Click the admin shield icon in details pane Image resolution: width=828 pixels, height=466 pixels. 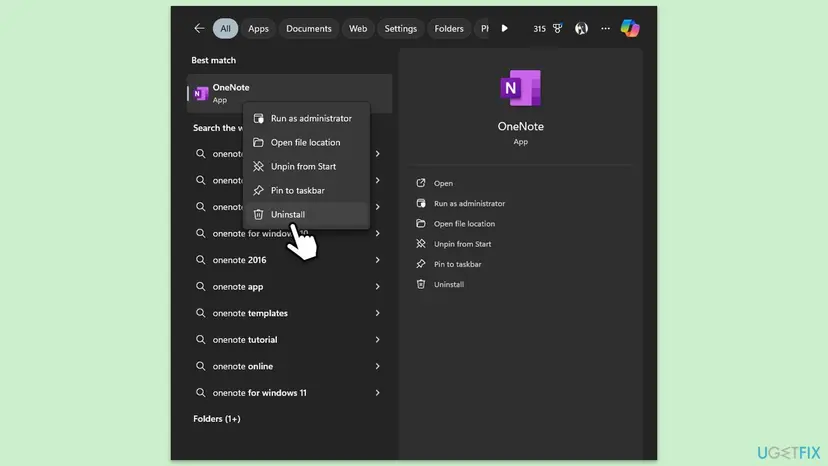click(x=421, y=203)
